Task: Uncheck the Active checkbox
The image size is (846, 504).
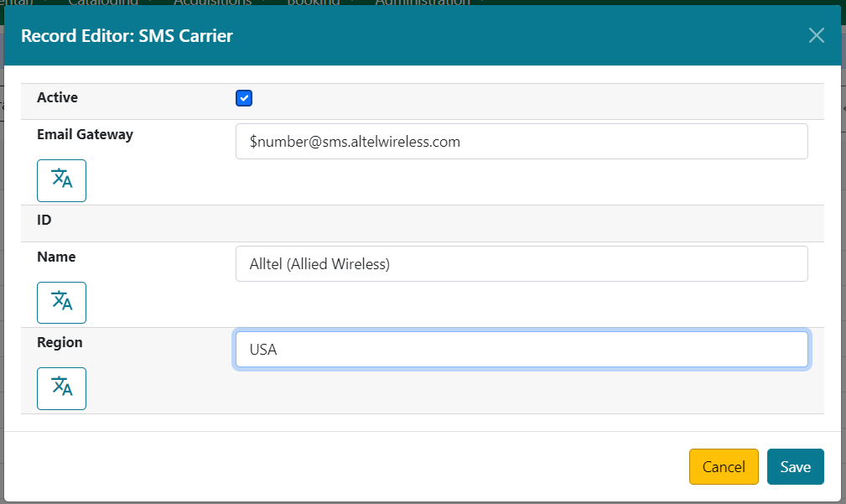Action: point(244,99)
